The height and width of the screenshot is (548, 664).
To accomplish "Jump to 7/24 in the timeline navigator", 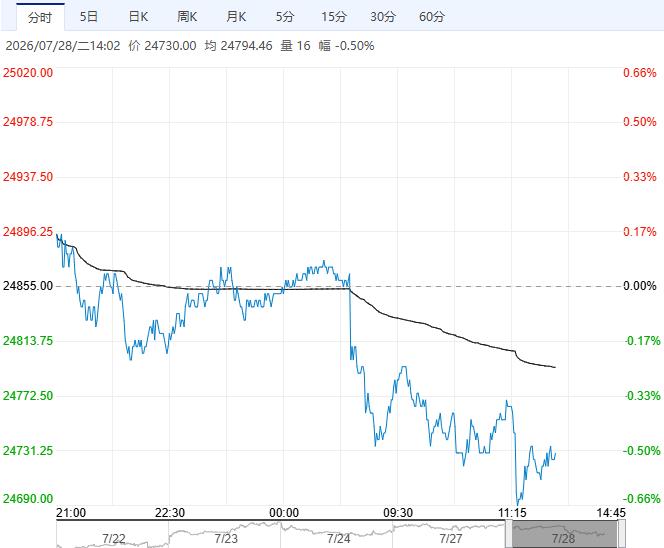I will pyautogui.click(x=338, y=538).
